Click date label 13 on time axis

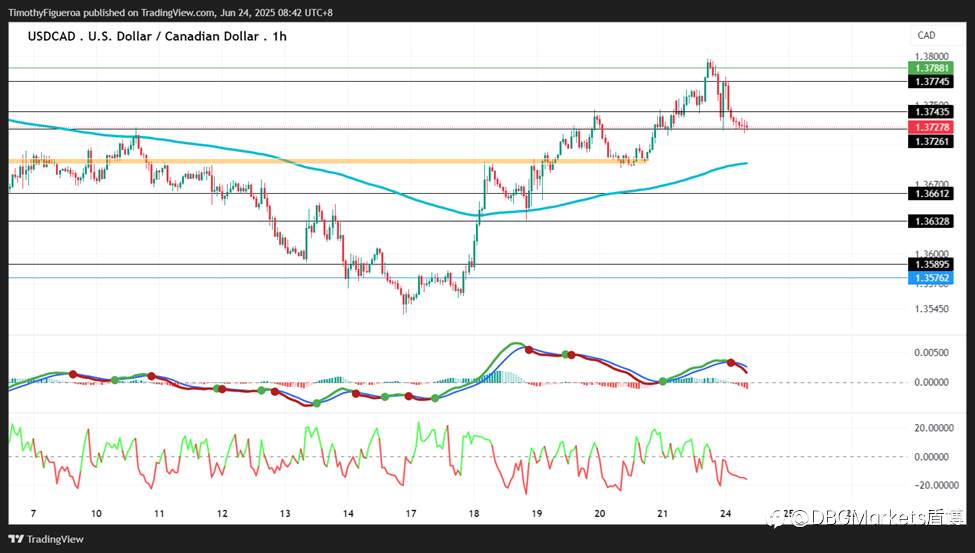coord(285,514)
